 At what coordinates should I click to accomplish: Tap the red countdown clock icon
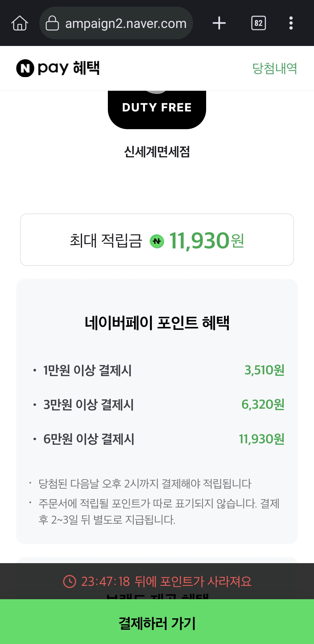[x=69, y=581]
